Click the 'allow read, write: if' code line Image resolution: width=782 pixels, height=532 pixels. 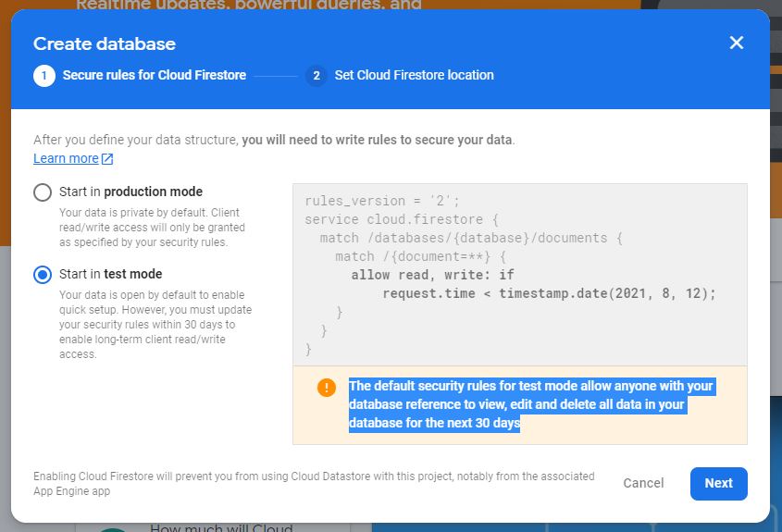pyautogui.click(x=432, y=275)
